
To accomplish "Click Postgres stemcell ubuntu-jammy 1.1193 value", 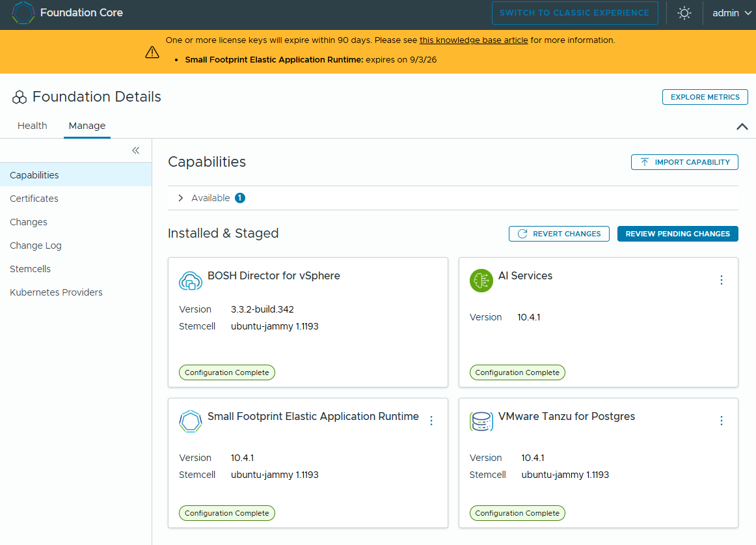I will coord(565,475).
